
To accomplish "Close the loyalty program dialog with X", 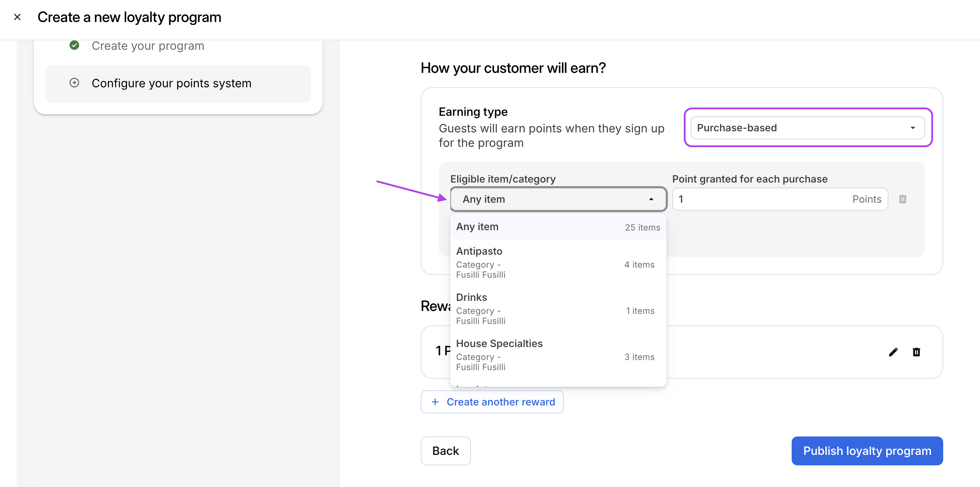I will (17, 17).
